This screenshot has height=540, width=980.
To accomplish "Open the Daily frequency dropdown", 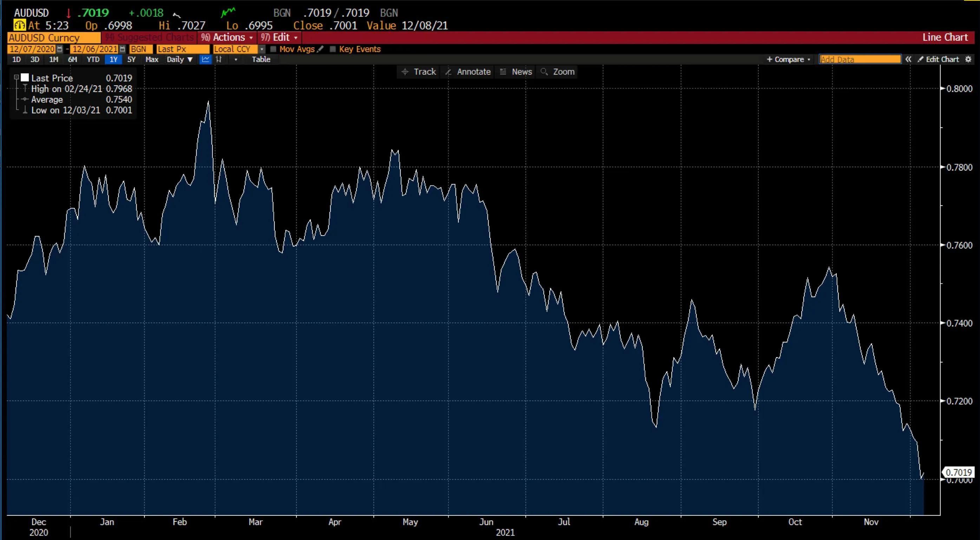I will pyautogui.click(x=180, y=59).
